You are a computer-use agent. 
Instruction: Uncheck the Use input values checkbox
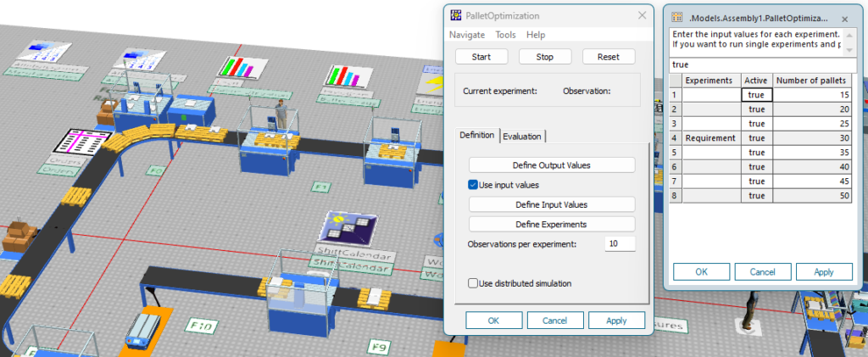click(x=474, y=185)
